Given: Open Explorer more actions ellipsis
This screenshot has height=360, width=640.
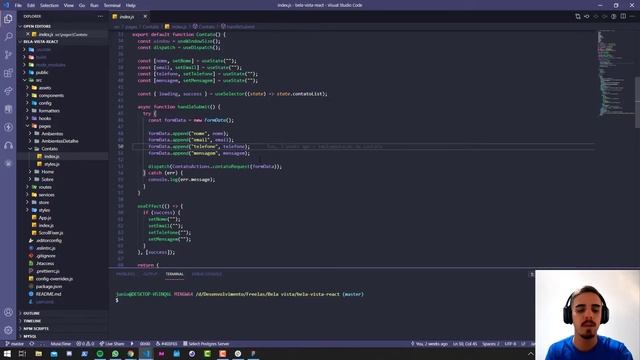Looking at the screenshot, I should click(100, 16).
